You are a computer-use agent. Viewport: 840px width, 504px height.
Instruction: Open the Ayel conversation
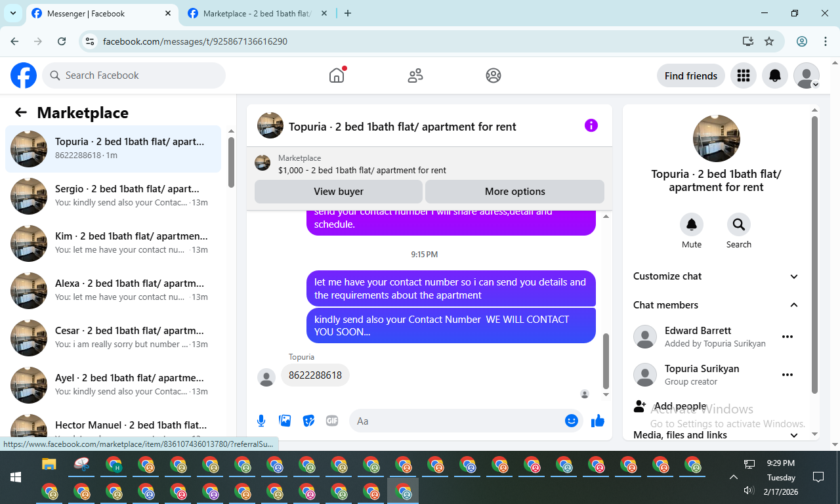coord(113,385)
